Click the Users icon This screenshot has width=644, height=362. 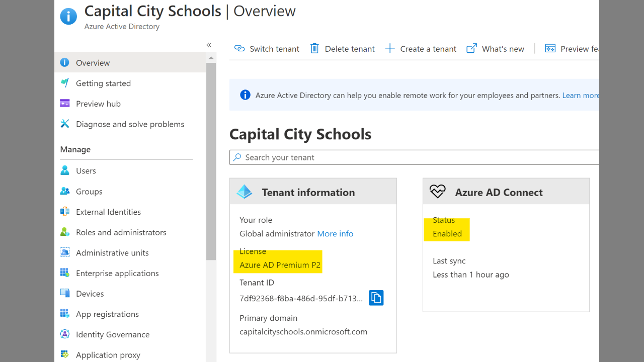64,170
